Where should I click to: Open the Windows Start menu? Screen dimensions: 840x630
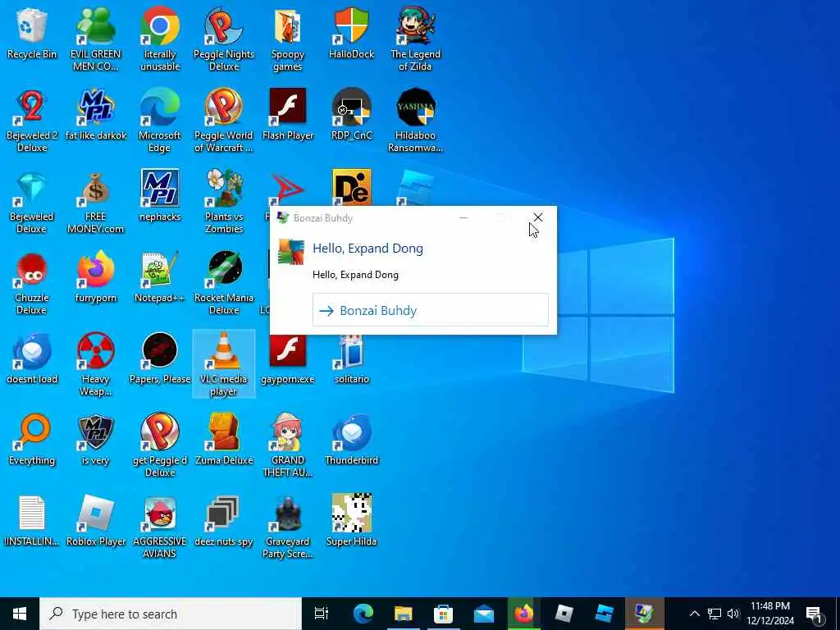click(x=20, y=614)
